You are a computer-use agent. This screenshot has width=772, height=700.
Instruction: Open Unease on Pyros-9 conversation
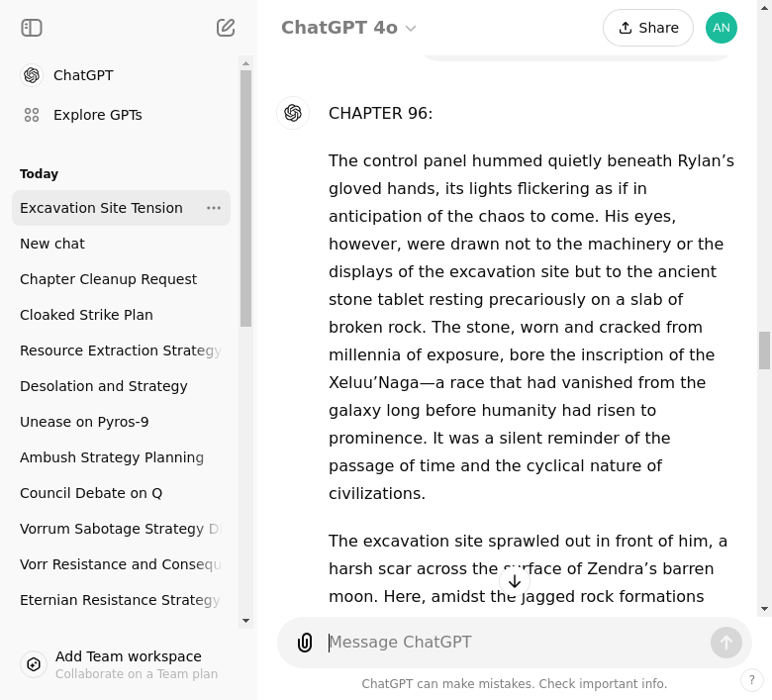point(84,422)
